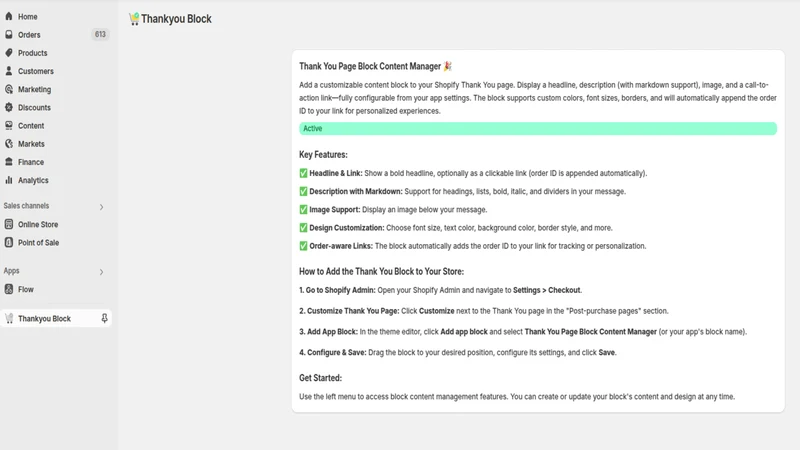Click How to Add the Thank You Block heading
This screenshot has height=450, width=800.
[x=381, y=271]
